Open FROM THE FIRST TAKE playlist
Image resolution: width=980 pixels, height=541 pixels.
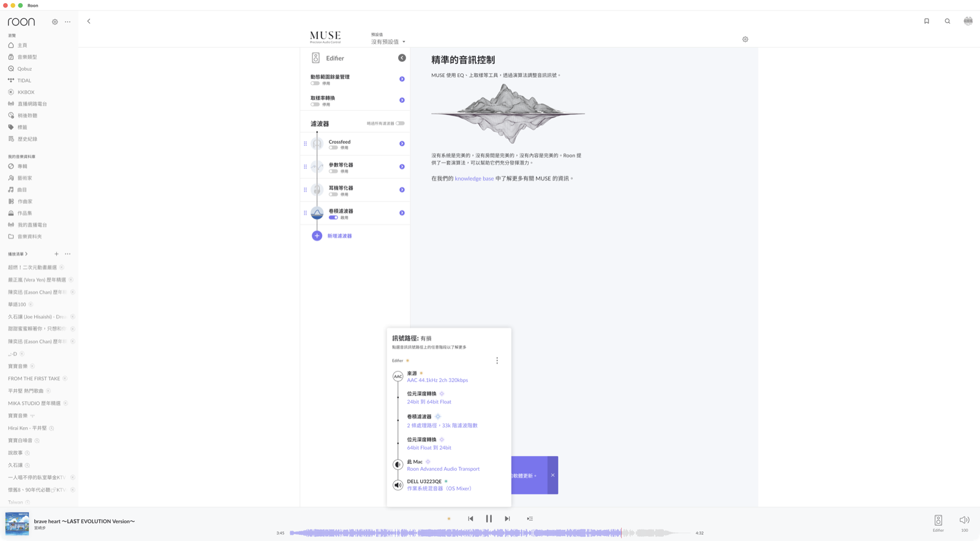[x=34, y=378]
